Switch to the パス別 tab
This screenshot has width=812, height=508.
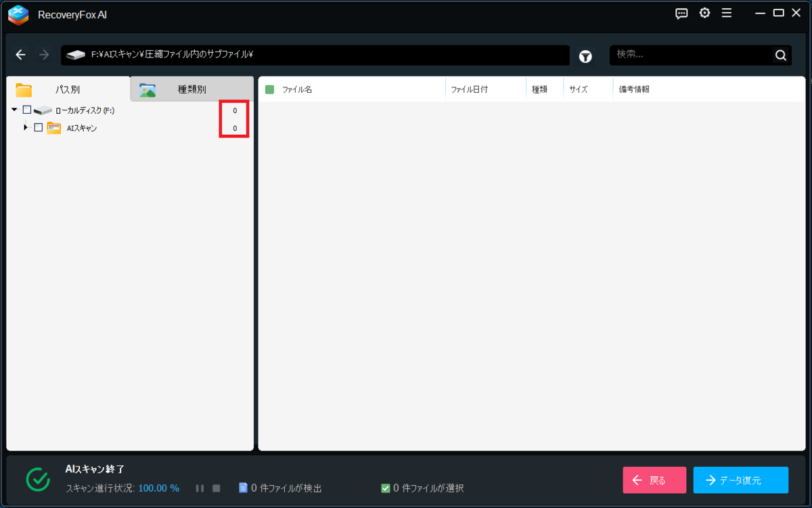click(x=68, y=89)
